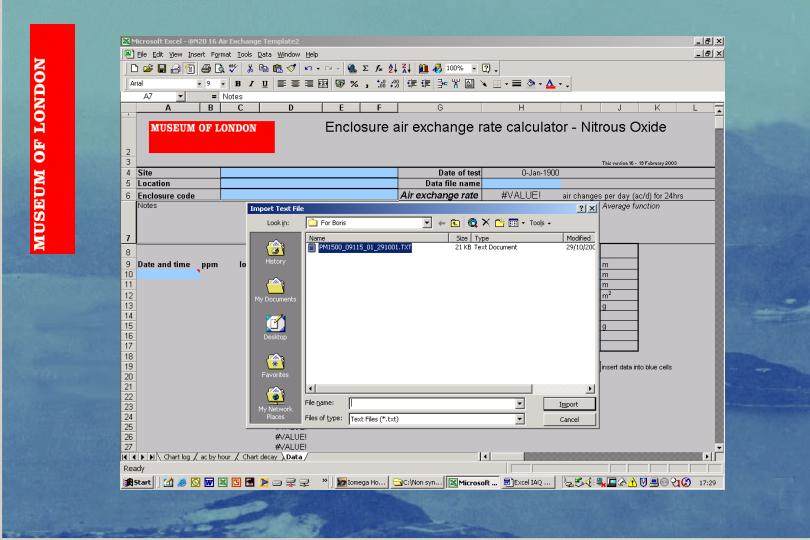The width and height of the screenshot is (810, 540).
Task: Open Favorites in places bar
Action: click(275, 366)
